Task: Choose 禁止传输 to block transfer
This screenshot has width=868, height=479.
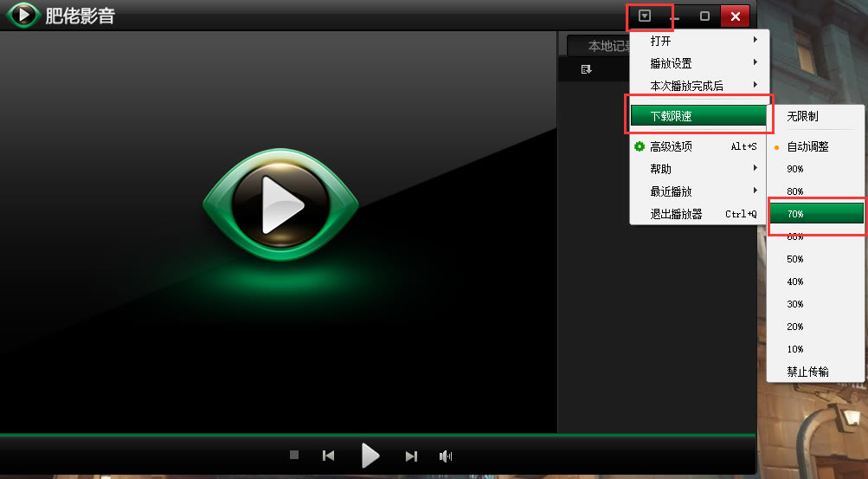Action: pyautogui.click(x=807, y=372)
